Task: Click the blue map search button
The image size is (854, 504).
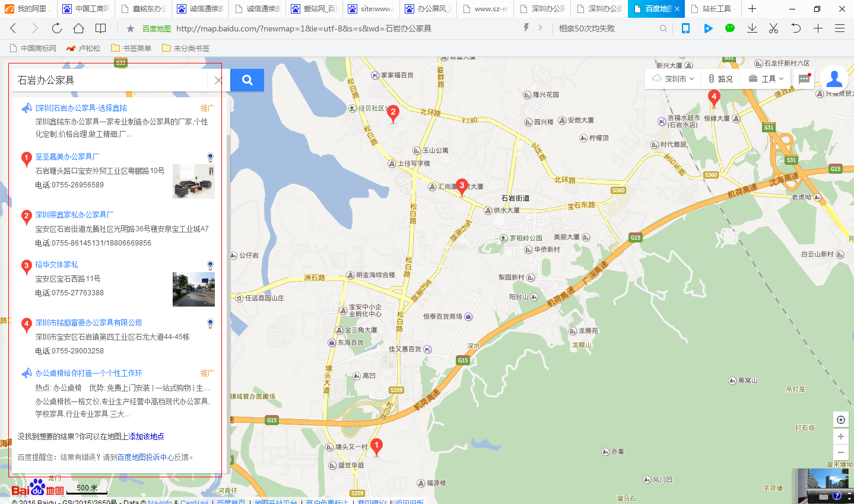Action: point(247,80)
